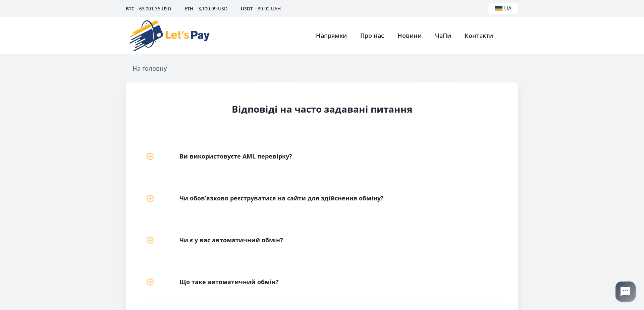Click the FAQ heading text
Image resolution: width=644 pixels, height=310 pixels.
(322, 109)
